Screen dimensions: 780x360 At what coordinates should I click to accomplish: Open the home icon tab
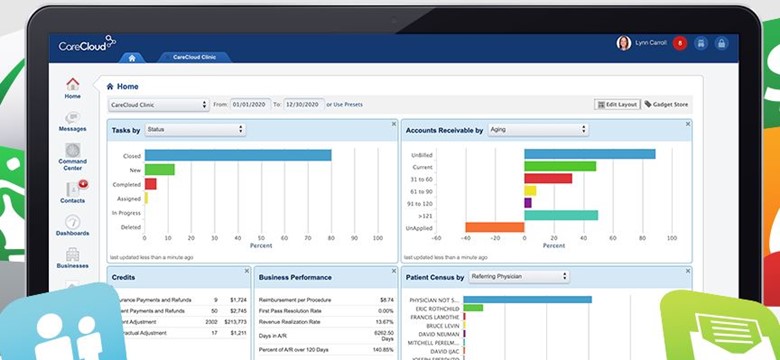click(132, 58)
